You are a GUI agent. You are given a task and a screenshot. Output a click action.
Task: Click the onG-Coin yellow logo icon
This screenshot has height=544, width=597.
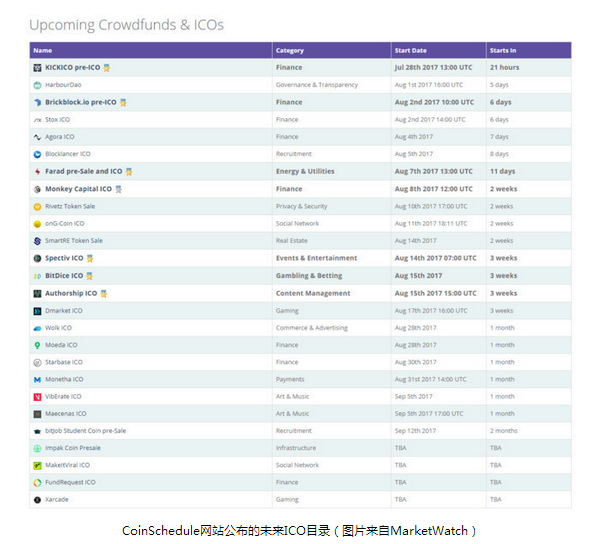[37, 224]
